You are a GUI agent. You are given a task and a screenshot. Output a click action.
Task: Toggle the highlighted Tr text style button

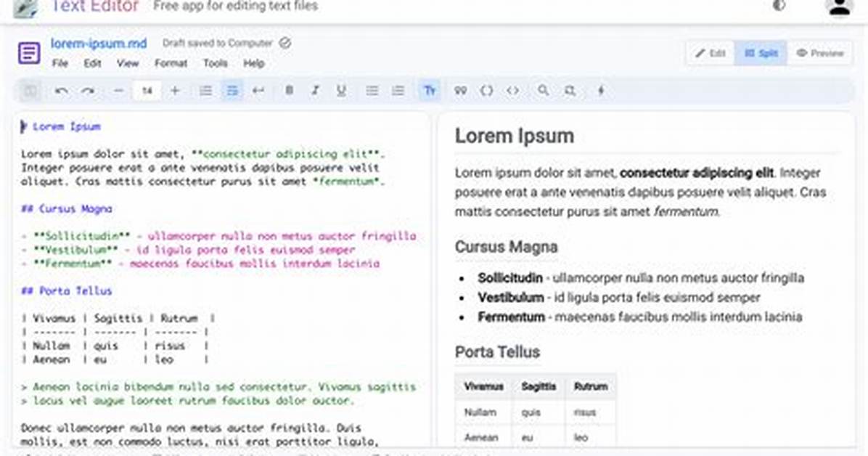pyautogui.click(x=430, y=91)
